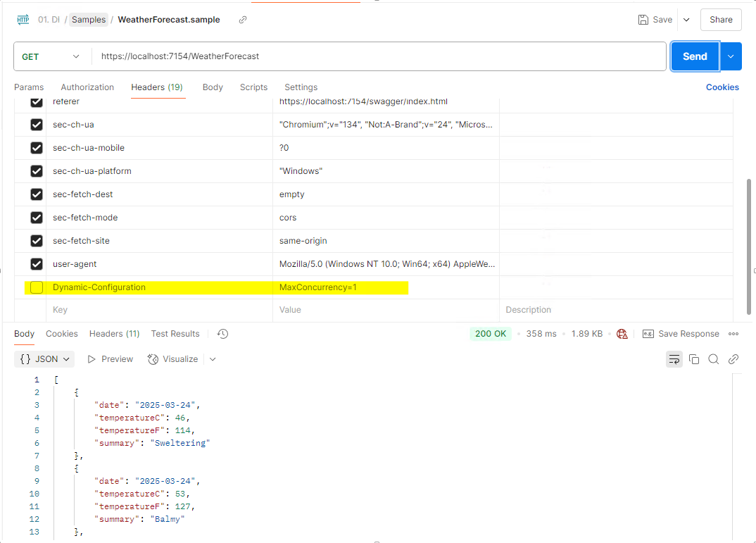Click the copy link icon beside WeatherForecast.sample
The image size is (756, 543).
pos(243,20)
